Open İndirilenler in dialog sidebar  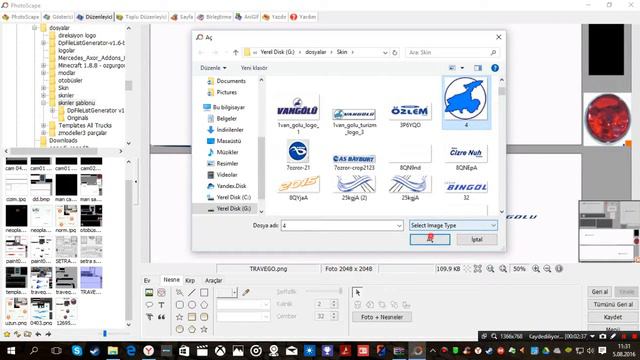(x=226, y=130)
